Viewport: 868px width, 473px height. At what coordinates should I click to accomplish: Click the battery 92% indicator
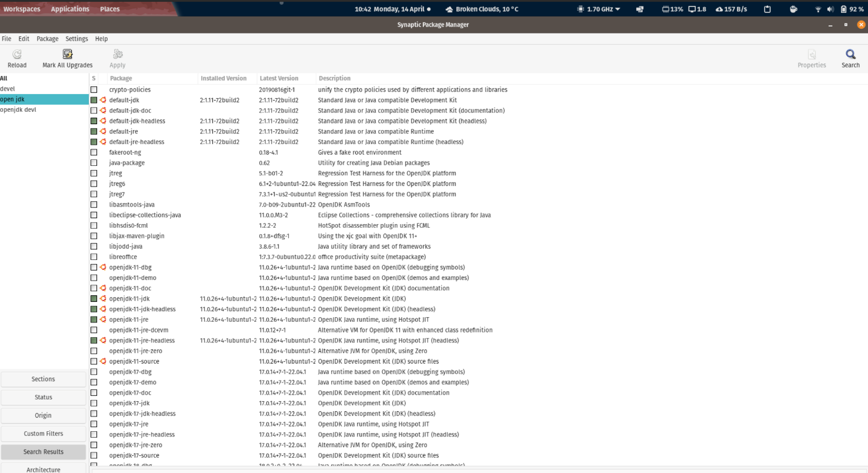[x=852, y=9]
